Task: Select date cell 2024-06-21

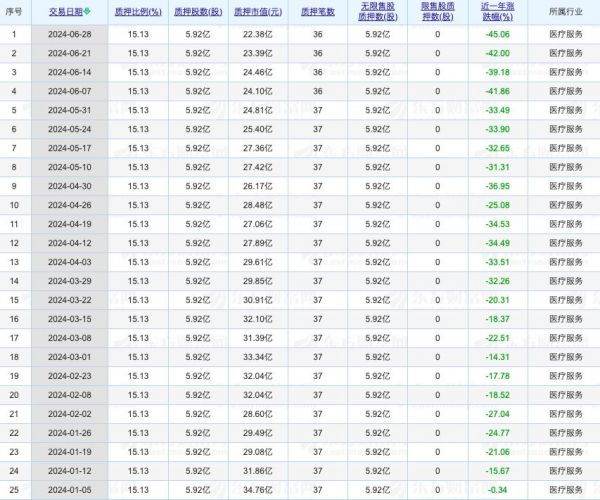Action: [x=70, y=53]
